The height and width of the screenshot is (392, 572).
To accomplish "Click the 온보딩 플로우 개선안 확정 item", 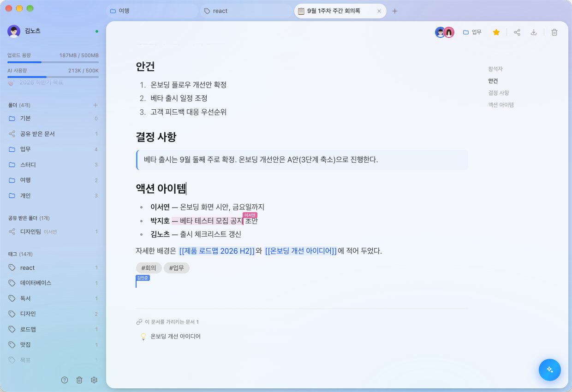I will coord(189,85).
